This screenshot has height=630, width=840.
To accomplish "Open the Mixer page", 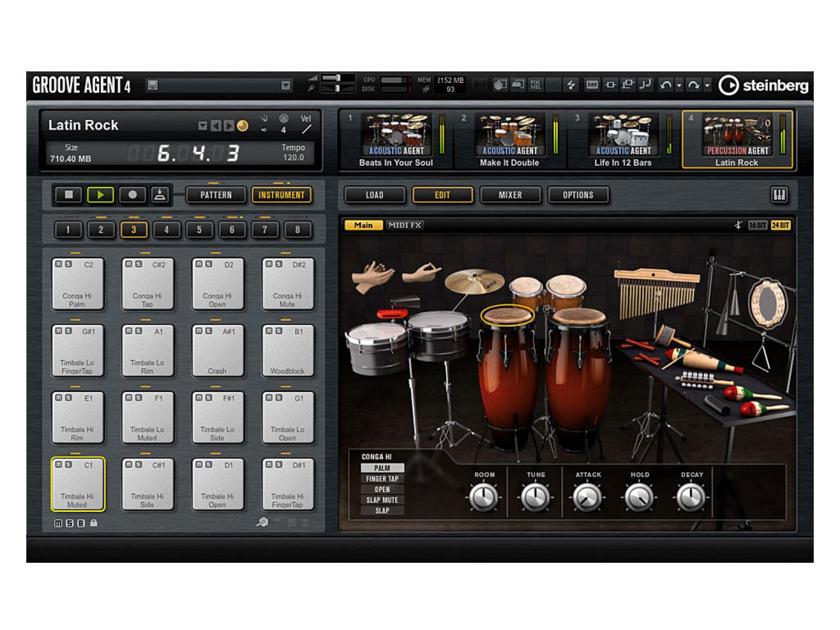I will click(x=510, y=195).
